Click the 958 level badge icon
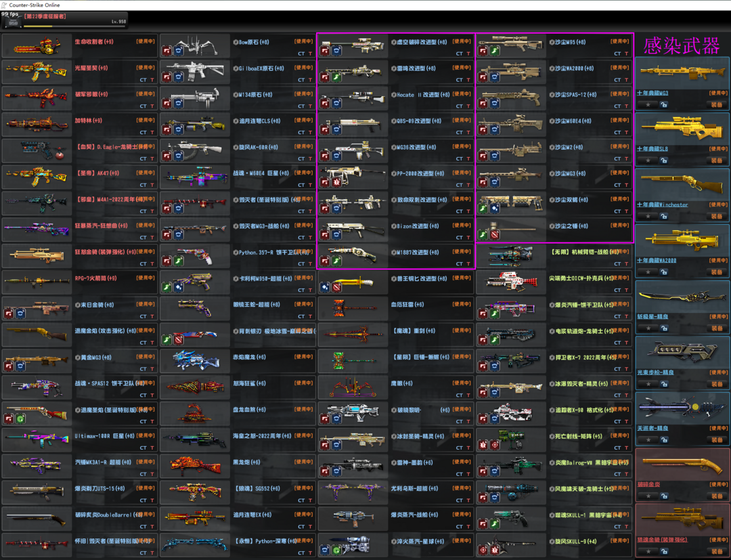 (13, 22)
